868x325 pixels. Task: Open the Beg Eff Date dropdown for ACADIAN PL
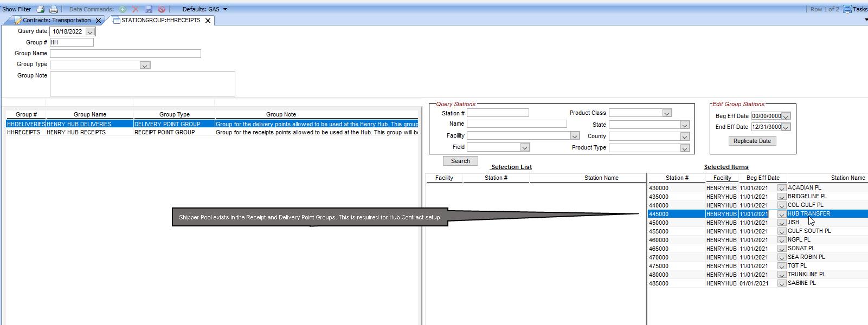[x=781, y=188]
